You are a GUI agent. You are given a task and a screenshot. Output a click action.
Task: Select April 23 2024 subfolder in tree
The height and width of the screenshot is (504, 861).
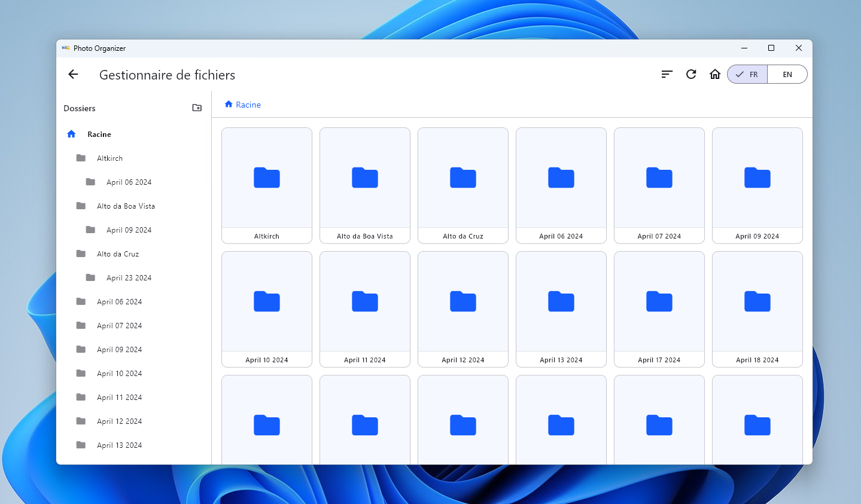click(129, 278)
